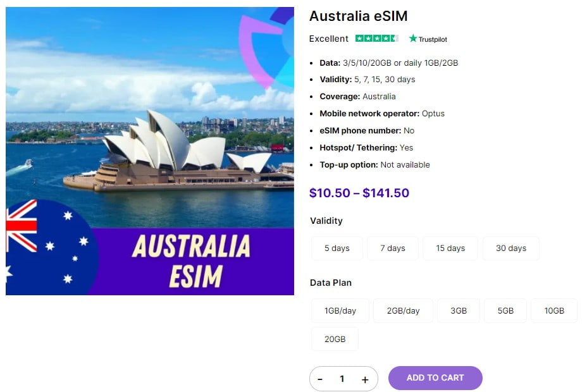Increase quantity with the plus stepper
The image size is (587, 392).
point(365,377)
